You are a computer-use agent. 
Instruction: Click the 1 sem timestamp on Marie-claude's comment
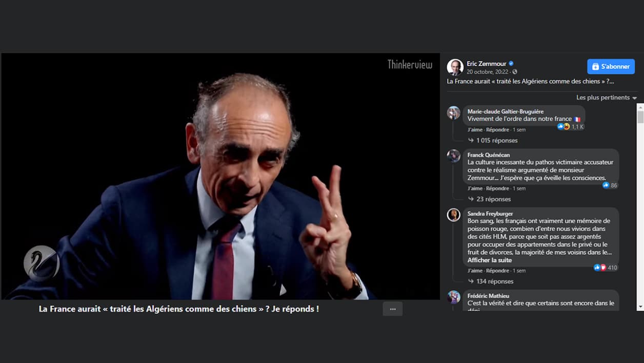click(519, 130)
